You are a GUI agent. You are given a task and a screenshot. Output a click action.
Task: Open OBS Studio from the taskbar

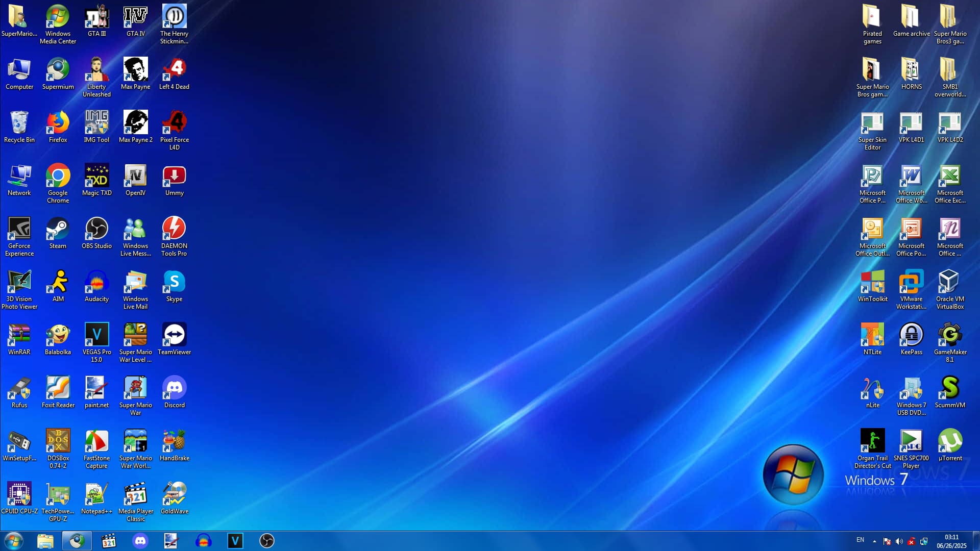pos(267,541)
